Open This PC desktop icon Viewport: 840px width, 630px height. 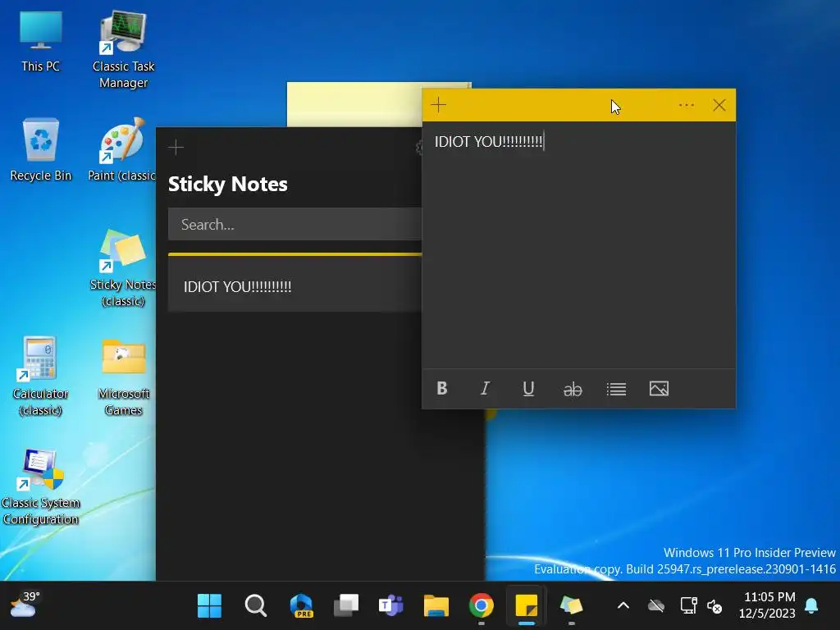tap(41, 42)
